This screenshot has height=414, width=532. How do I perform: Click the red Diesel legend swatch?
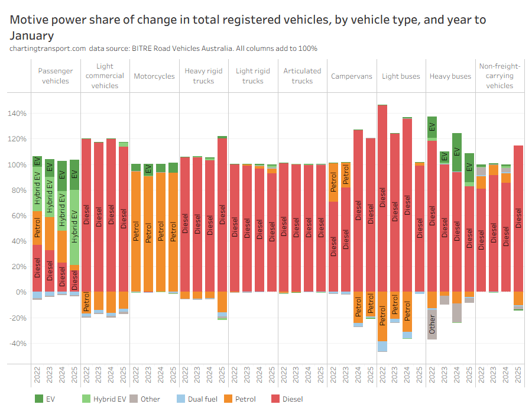pyautogui.click(x=275, y=399)
